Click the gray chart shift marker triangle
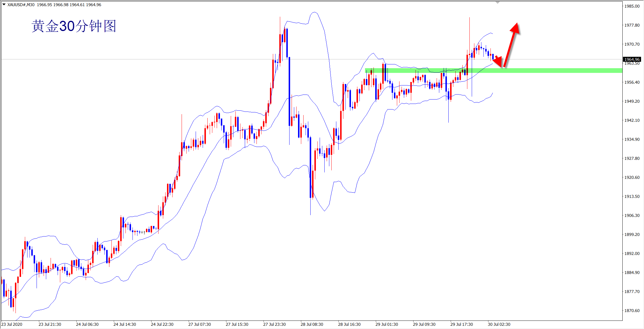The height and width of the screenshot is (329, 644). (x=498, y=3)
